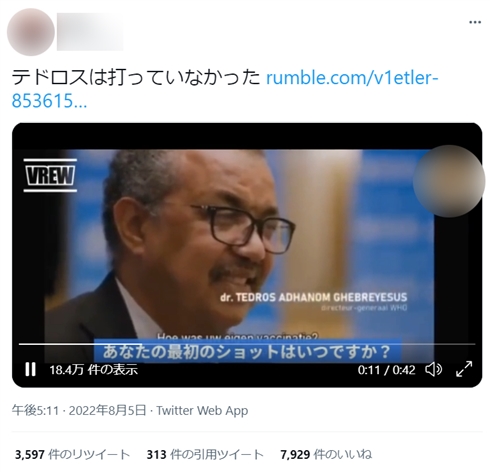Open the tweet timestamp 午後5:11 2022年8月5日
The image size is (490, 472).
[79, 410]
